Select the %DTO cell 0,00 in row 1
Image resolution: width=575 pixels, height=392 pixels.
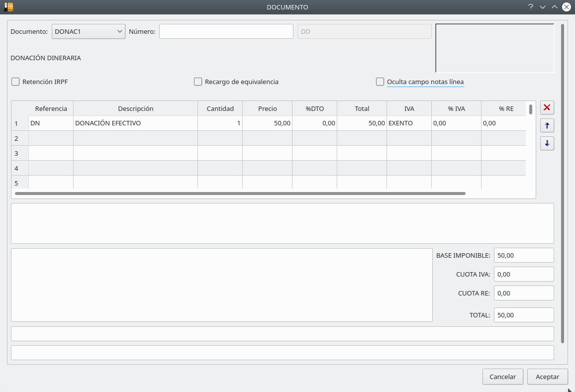tap(315, 123)
